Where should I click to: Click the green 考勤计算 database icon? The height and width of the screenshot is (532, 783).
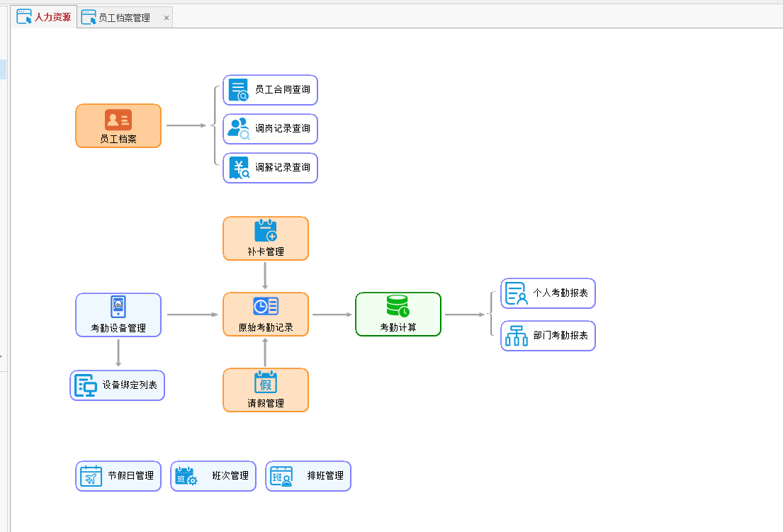pyautogui.click(x=398, y=306)
